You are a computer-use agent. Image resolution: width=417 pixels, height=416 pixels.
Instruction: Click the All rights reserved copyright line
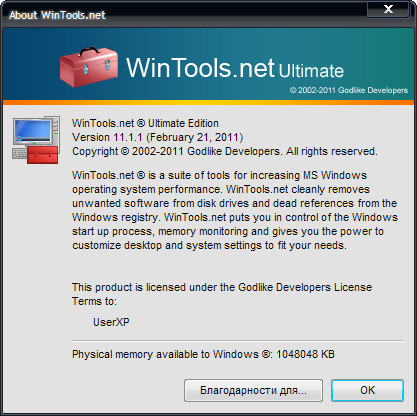coord(225,151)
